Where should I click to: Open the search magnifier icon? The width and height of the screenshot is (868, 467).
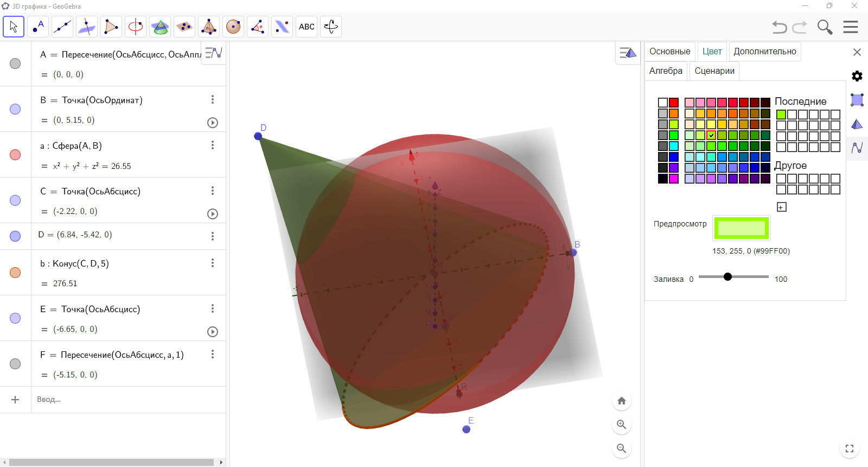click(x=825, y=27)
